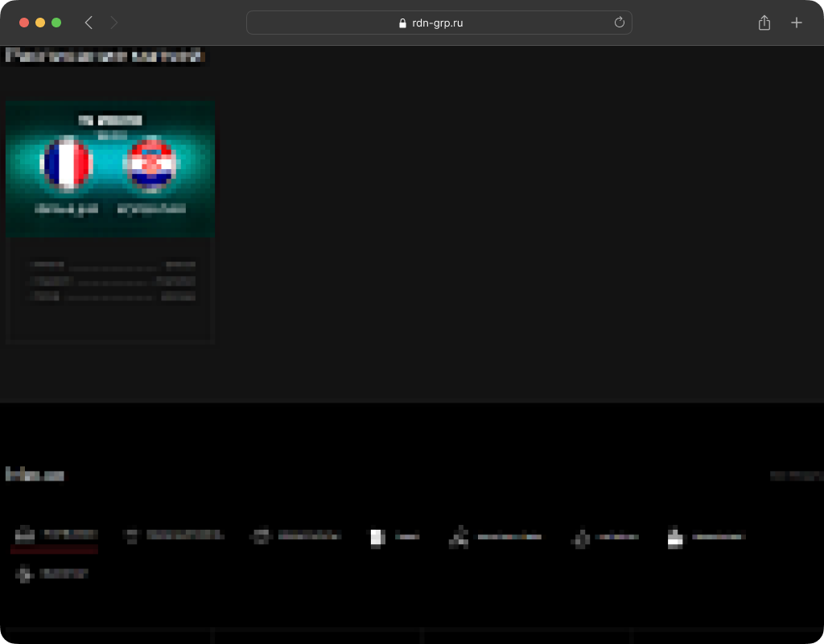The image size is (824, 644).
Task: Reload the page using the address bar icon
Action: click(620, 23)
